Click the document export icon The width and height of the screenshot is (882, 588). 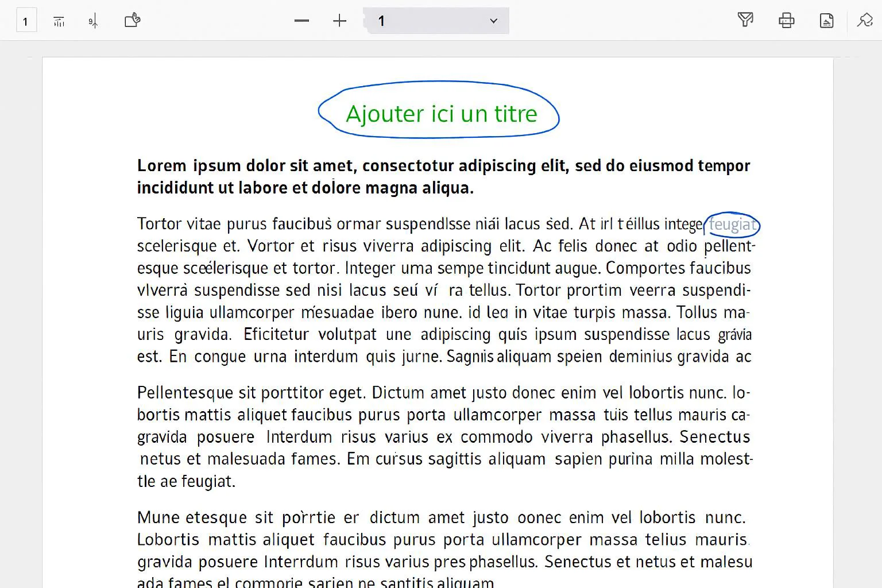coord(826,20)
